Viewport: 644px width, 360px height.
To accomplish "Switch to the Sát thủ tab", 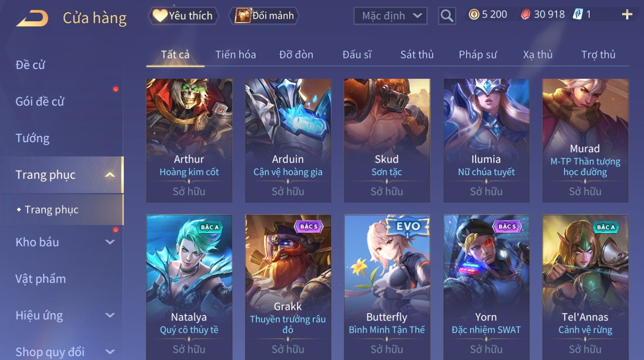I will point(417,55).
